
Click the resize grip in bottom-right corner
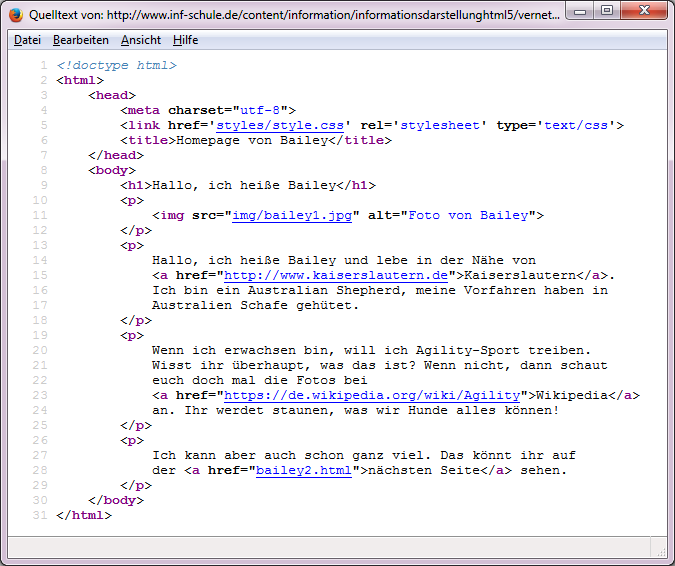coord(659,548)
